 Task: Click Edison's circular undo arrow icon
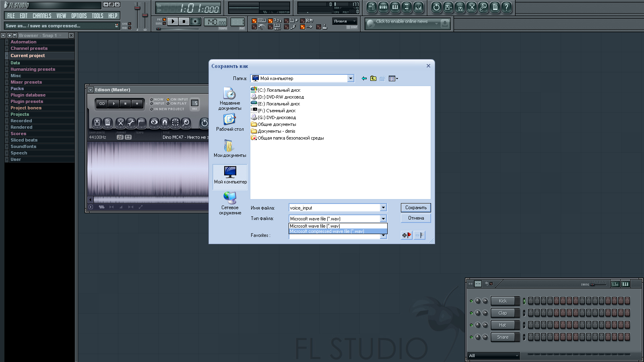204,123
